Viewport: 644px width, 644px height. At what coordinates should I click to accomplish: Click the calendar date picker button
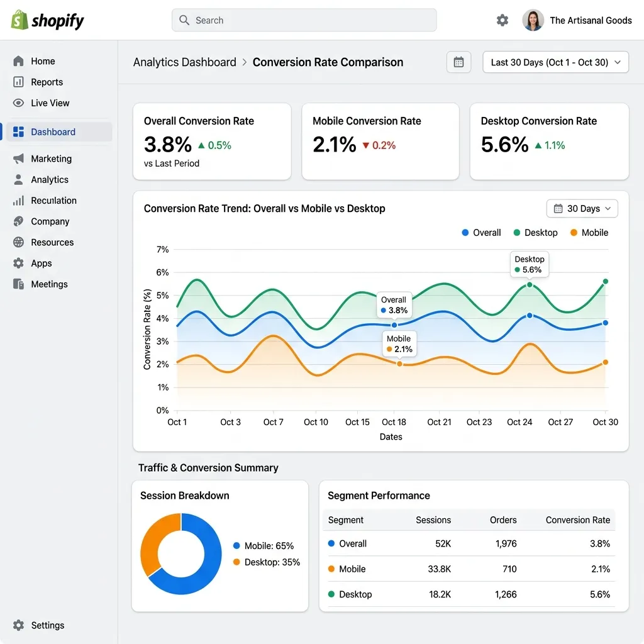[x=458, y=62]
